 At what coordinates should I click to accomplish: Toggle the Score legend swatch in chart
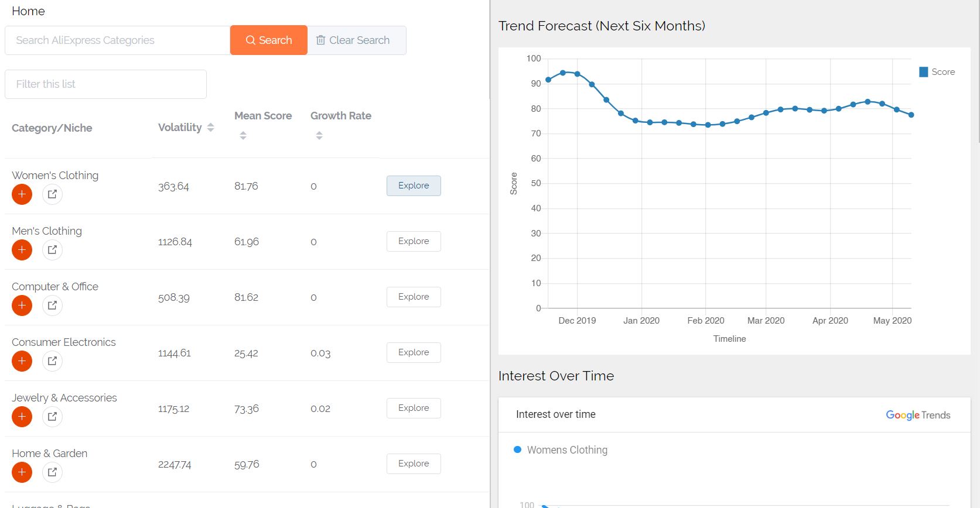coord(924,72)
